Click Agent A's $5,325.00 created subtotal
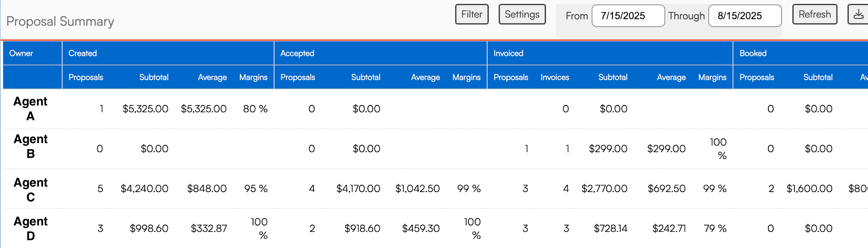Image resolution: width=868 pixels, height=248 pixels. click(x=145, y=109)
